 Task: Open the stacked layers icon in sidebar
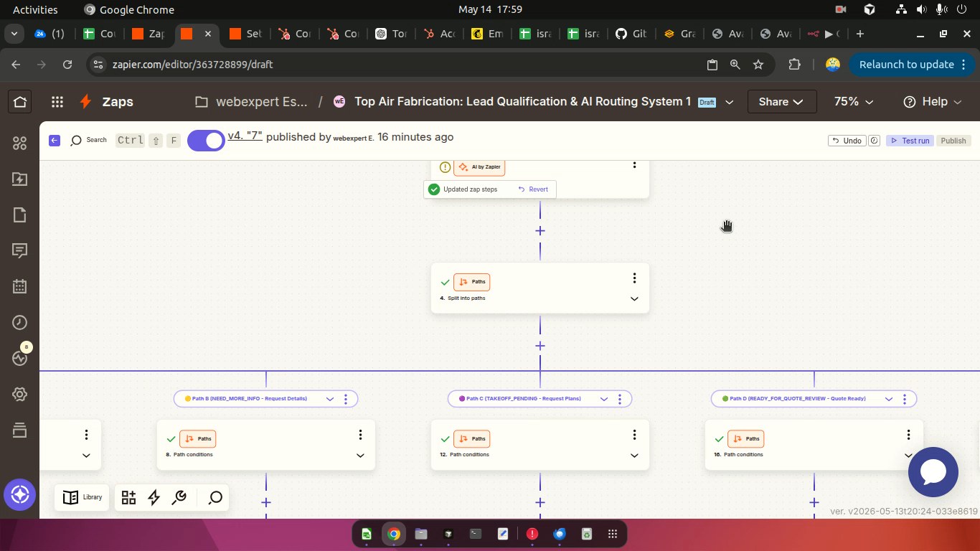(20, 430)
